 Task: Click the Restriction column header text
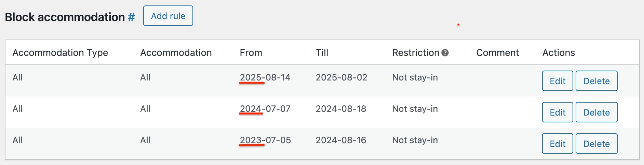point(415,53)
